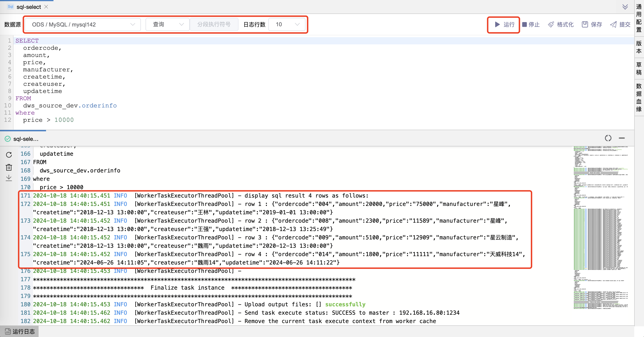The image size is (644, 337).
Task: Clear the log with the trash icon
Action: click(9, 167)
